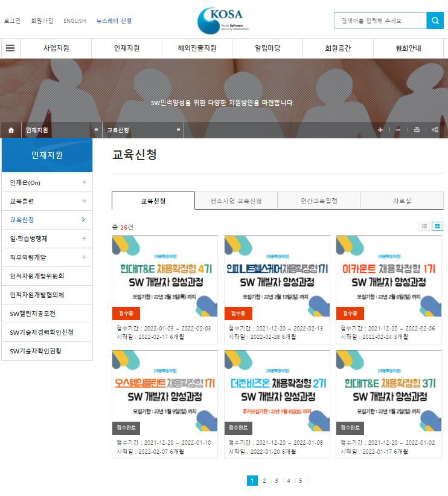Go to pagination page 1
This screenshot has height=496, width=448.
pyautogui.click(x=252, y=480)
